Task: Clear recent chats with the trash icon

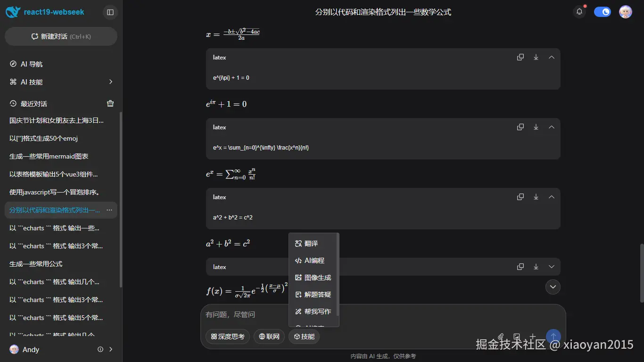Action: [110, 103]
